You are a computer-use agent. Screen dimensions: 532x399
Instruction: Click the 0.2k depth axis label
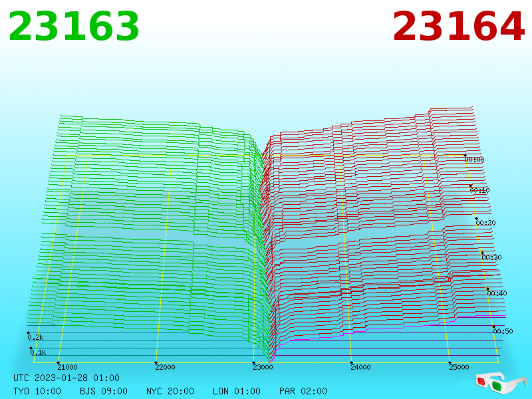tap(35, 337)
